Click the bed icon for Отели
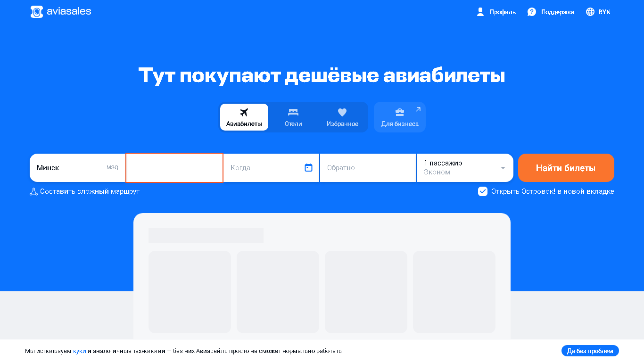 [293, 112]
